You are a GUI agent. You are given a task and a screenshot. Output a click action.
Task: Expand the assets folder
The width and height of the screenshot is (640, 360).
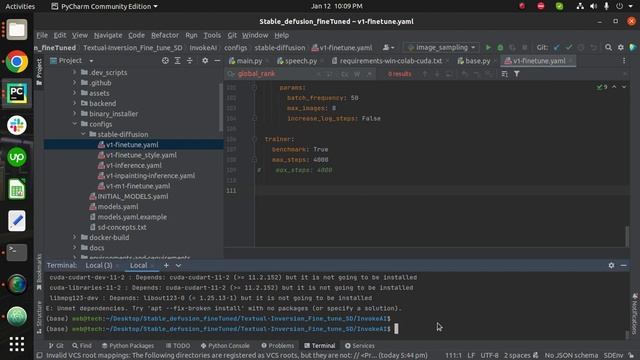point(75,93)
